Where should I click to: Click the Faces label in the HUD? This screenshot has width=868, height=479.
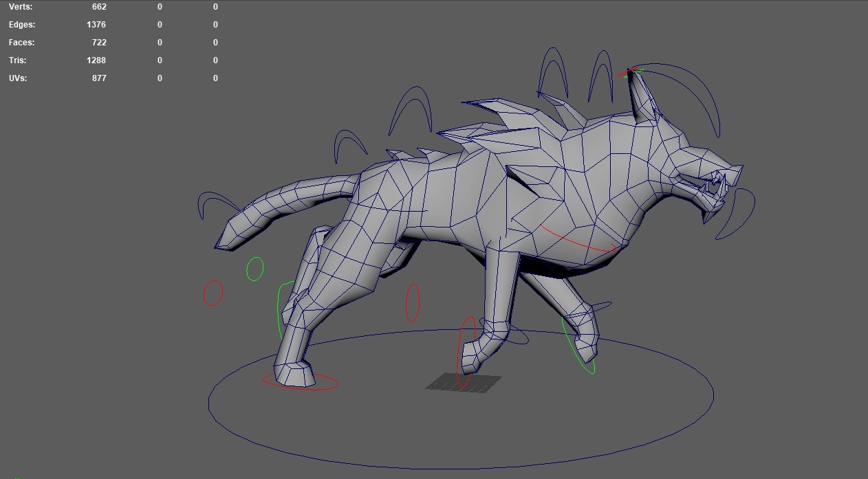(21, 43)
